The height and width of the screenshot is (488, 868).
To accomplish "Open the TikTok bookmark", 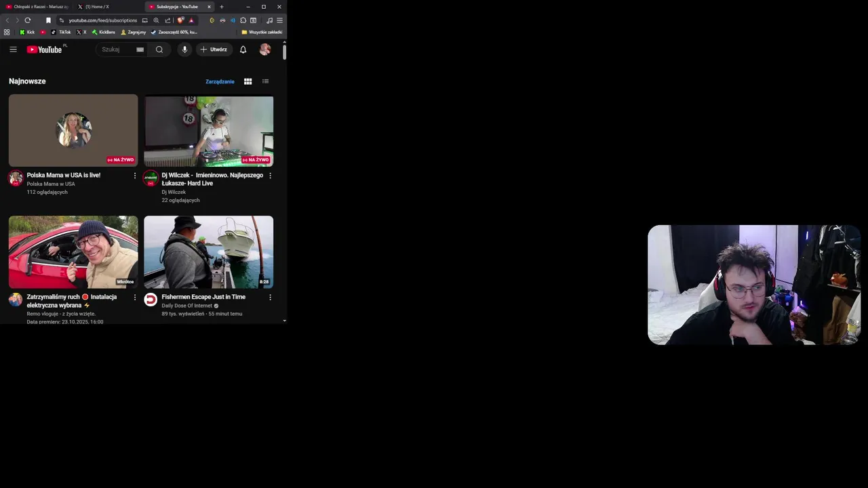I will coord(61,32).
